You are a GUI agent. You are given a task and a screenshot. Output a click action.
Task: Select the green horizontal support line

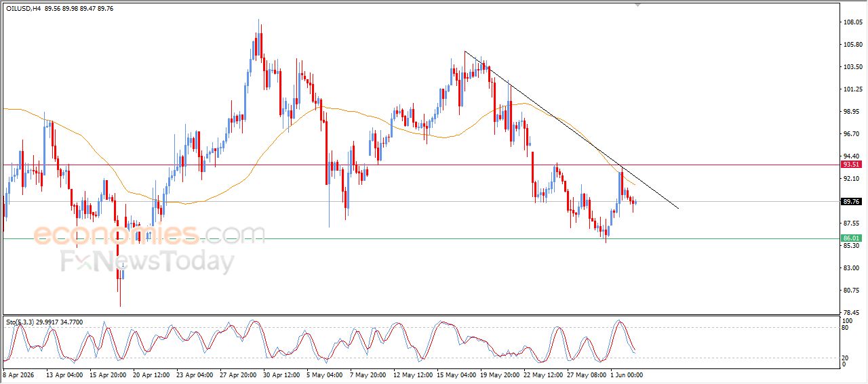[x=420, y=238]
